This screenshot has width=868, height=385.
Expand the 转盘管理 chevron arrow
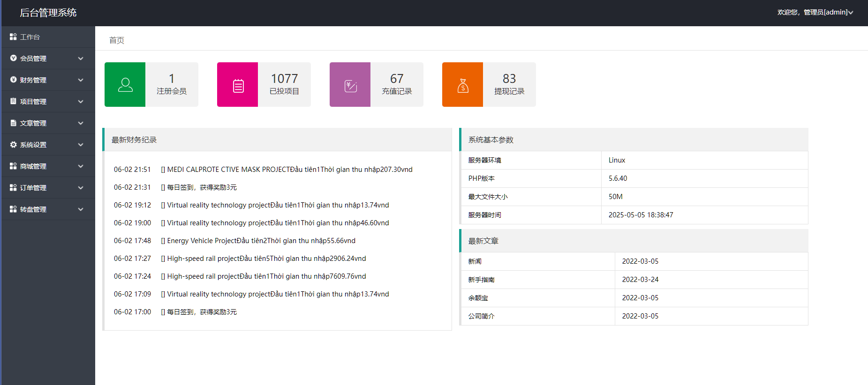(x=81, y=209)
